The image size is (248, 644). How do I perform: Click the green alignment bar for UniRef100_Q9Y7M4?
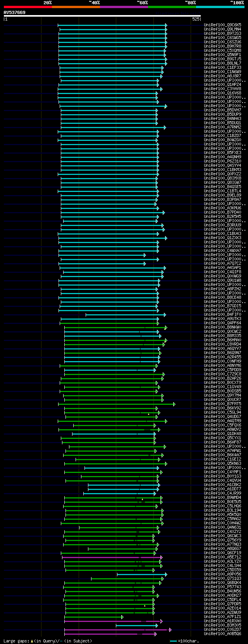tap(114, 396)
